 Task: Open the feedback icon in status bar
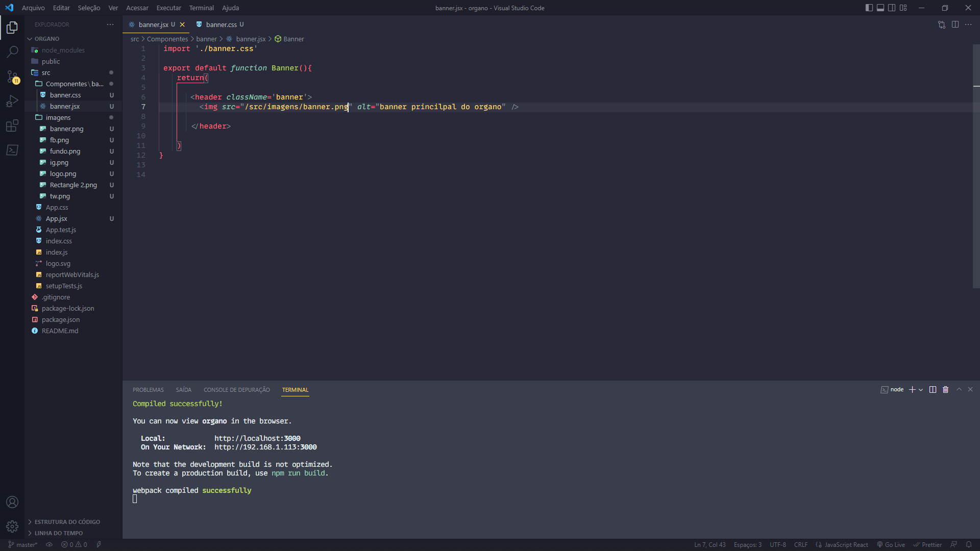pos(953,545)
